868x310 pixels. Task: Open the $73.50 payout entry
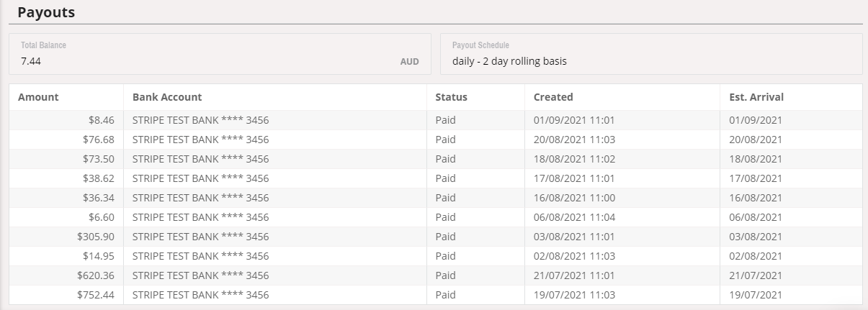click(x=436, y=159)
